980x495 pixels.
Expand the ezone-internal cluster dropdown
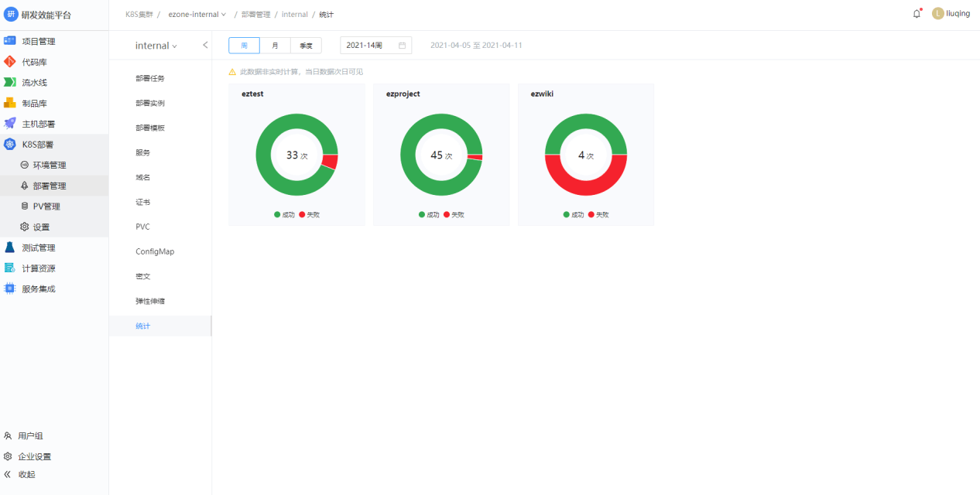(x=197, y=15)
